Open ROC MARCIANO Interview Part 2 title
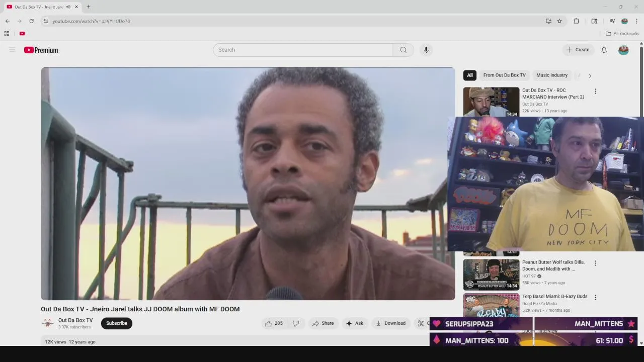Viewport: 644px width, 362px height. [553, 94]
